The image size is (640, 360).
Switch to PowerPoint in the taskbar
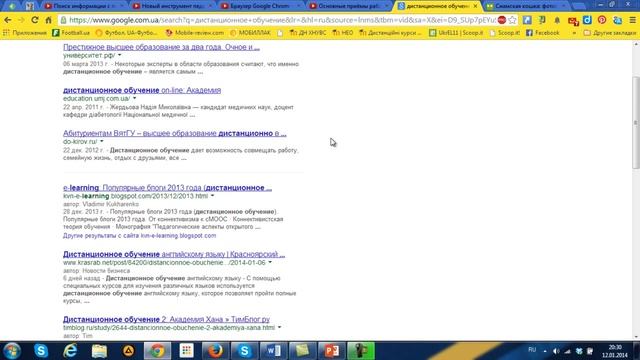click(331, 351)
